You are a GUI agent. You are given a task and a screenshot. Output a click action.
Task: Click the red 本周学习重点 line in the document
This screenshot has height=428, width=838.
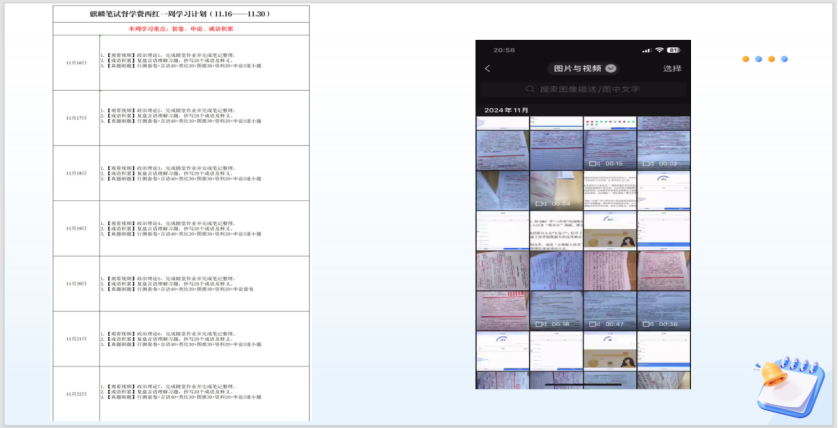(180, 29)
